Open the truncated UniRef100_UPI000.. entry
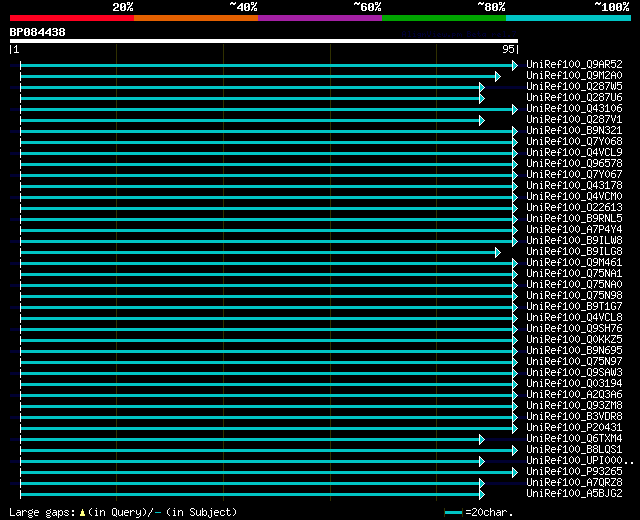640x520 pixels. click(x=580, y=461)
